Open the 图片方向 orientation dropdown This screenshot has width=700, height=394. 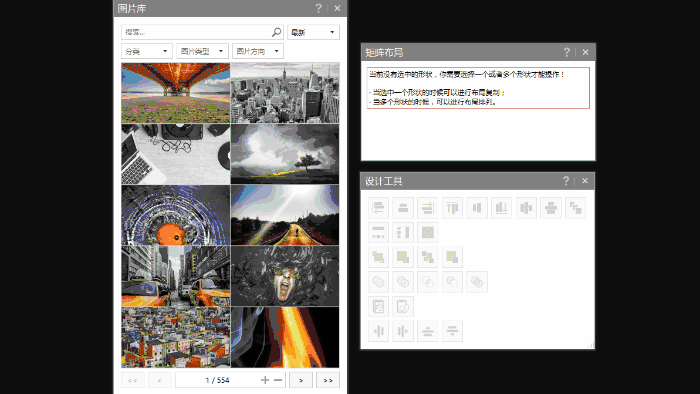[x=258, y=51]
